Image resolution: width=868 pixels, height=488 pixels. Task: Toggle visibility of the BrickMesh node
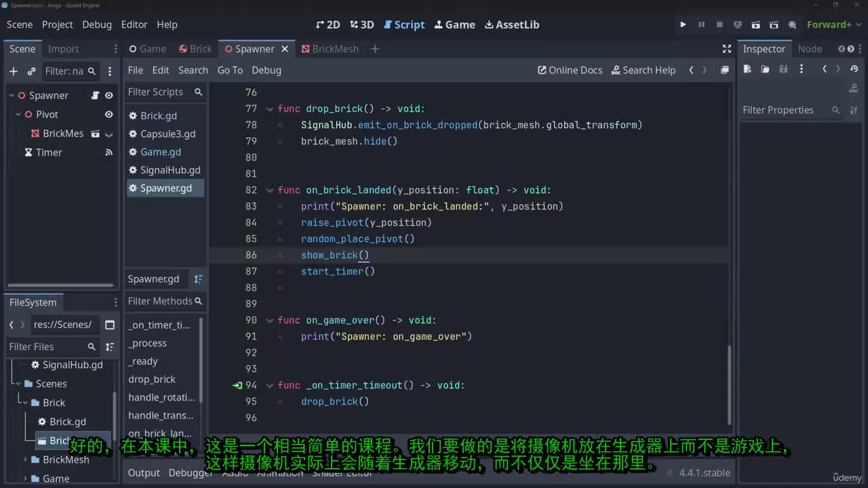pyautogui.click(x=108, y=134)
